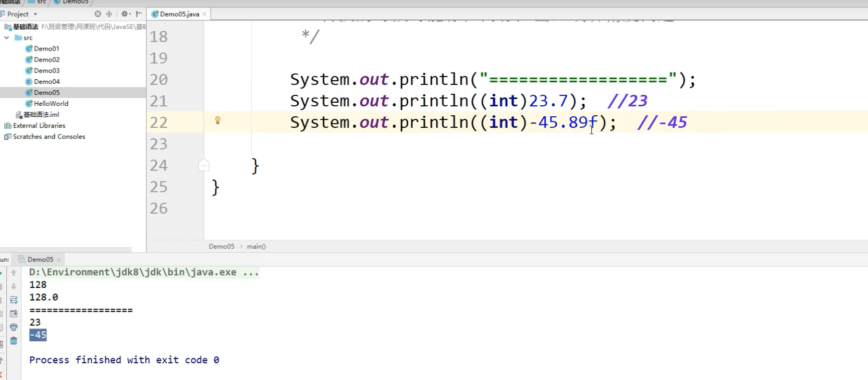Collapse all nodes in the Project tree

coord(109,14)
